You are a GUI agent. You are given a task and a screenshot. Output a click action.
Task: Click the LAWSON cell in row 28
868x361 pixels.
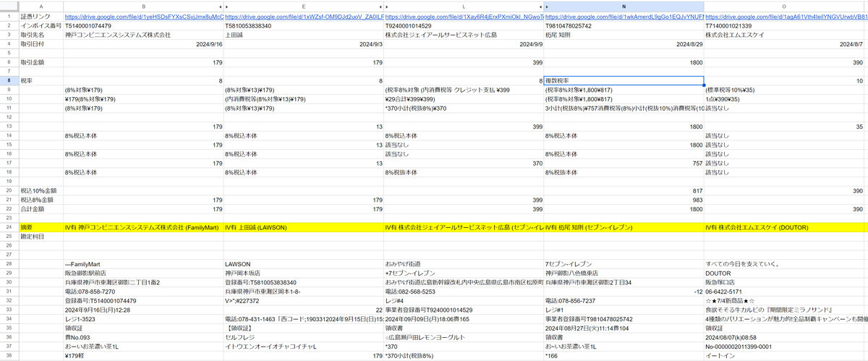point(304,264)
